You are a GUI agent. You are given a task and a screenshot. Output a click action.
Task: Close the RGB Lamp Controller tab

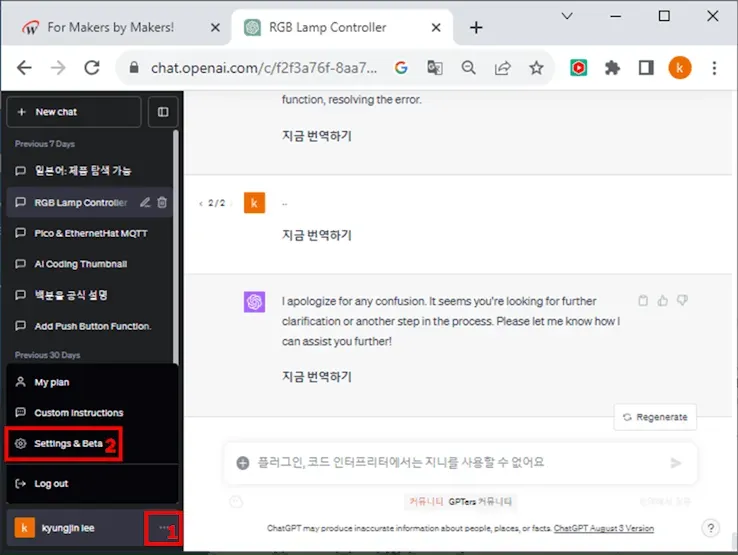(x=436, y=27)
